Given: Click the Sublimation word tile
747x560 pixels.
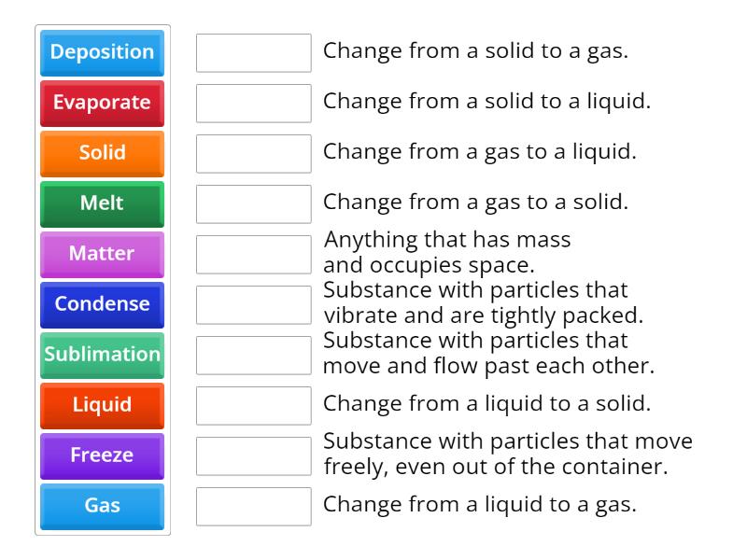Looking at the screenshot, I should (102, 355).
